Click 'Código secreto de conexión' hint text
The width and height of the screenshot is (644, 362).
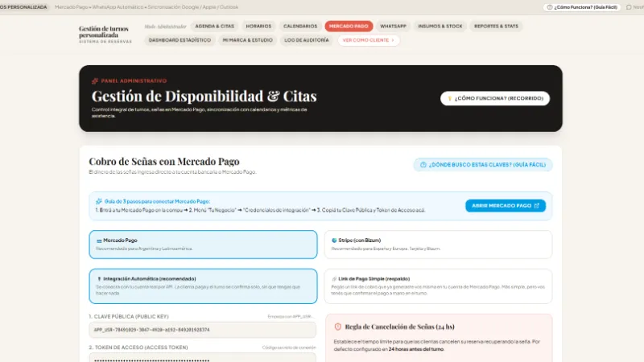[289, 348]
